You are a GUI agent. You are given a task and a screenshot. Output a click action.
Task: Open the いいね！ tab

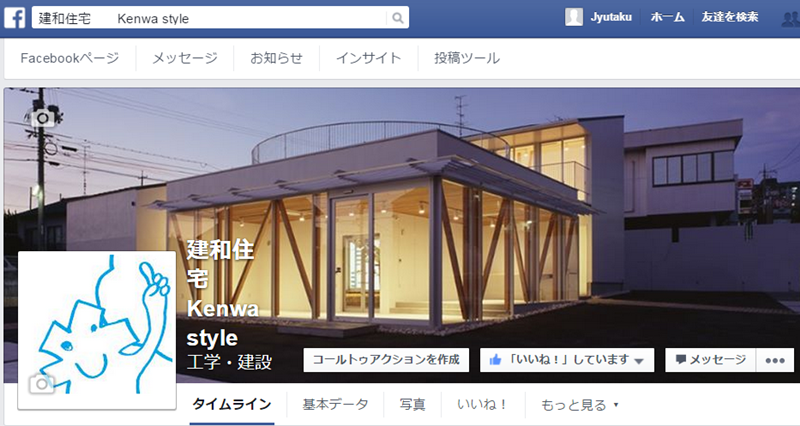pyautogui.click(x=483, y=405)
